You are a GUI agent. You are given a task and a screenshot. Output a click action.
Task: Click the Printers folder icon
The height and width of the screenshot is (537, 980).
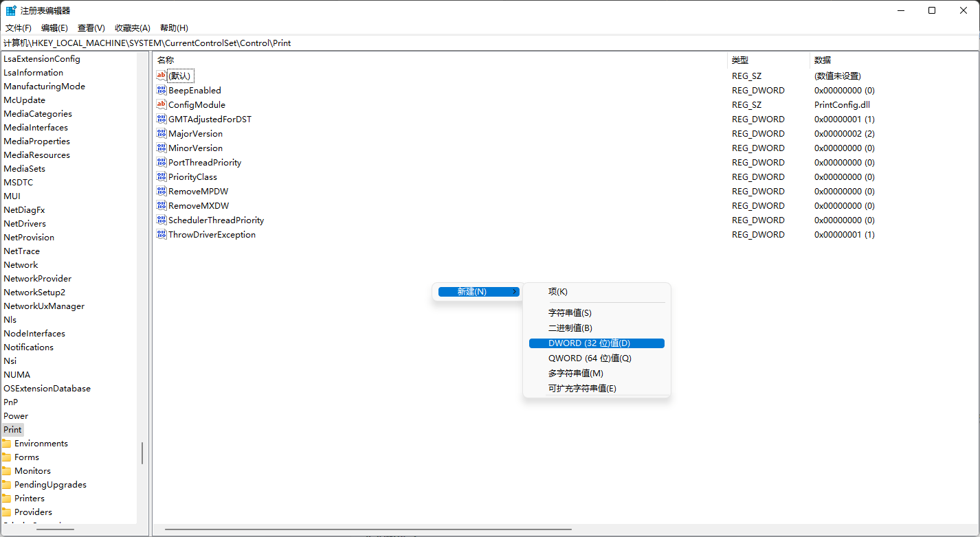[7, 498]
